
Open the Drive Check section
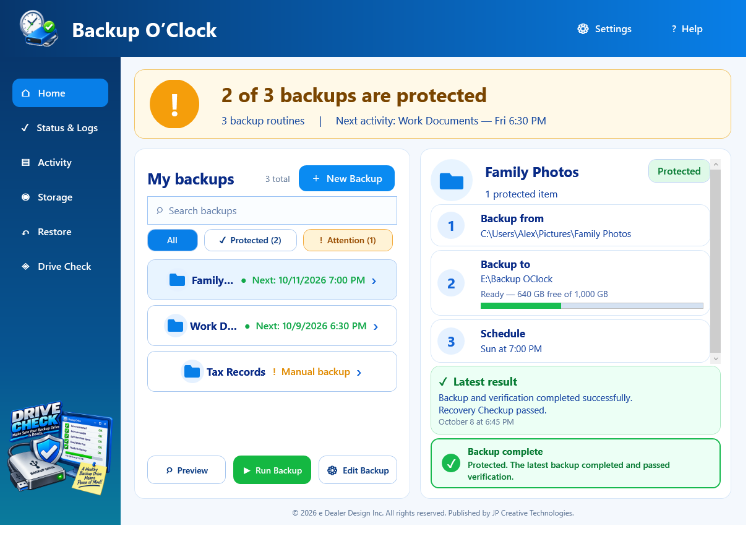pos(60,267)
